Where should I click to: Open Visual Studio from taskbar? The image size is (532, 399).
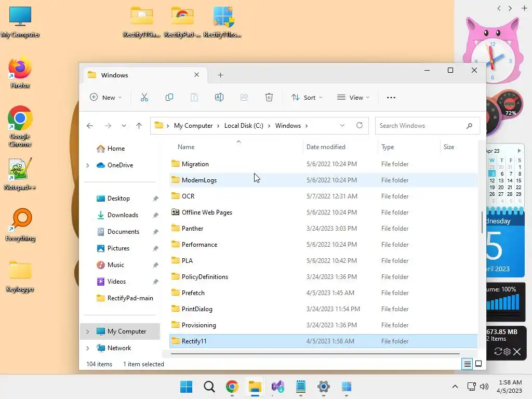click(278, 387)
